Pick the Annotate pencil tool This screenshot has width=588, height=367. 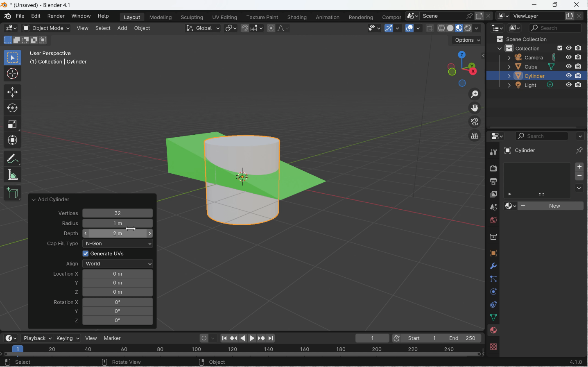[12, 159]
